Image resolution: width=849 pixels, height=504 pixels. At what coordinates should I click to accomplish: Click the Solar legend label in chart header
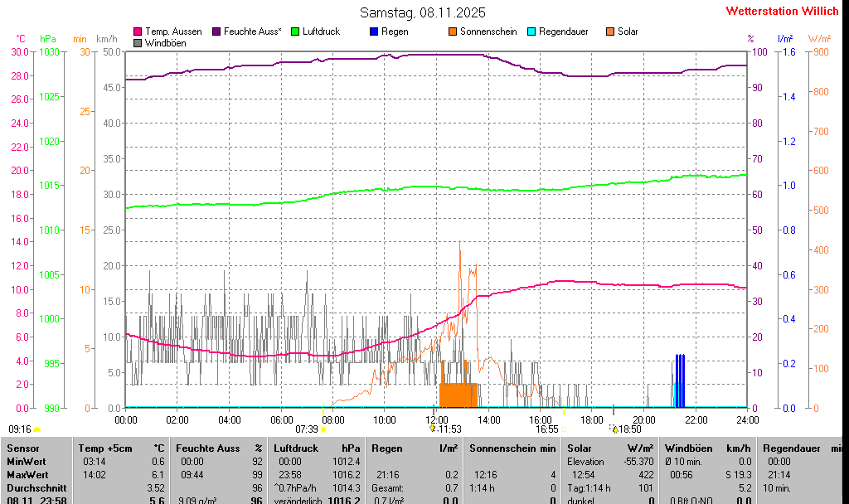click(628, 31)
